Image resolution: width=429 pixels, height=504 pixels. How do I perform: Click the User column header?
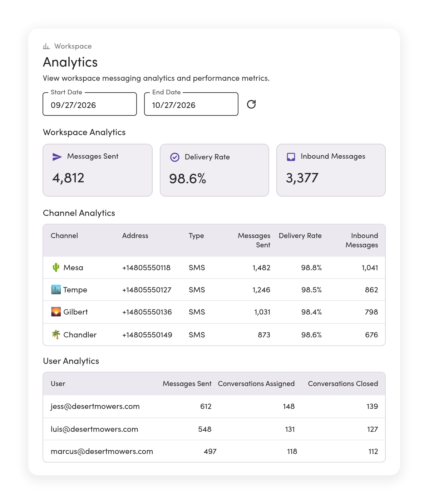(58, 384)
